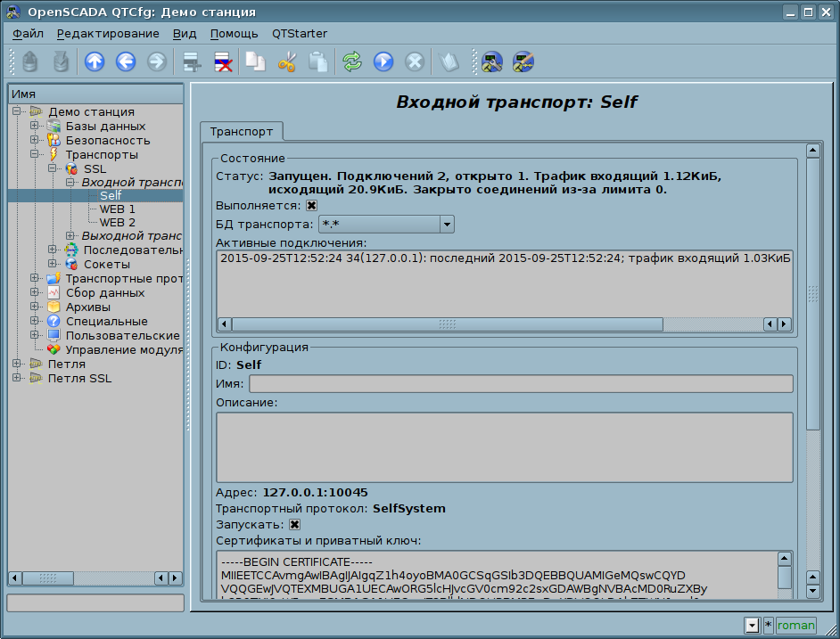Toggle the 'Запускать' checkbox
Screen dimensions: 840x639
pyautogui.click(x=294, y=525)
